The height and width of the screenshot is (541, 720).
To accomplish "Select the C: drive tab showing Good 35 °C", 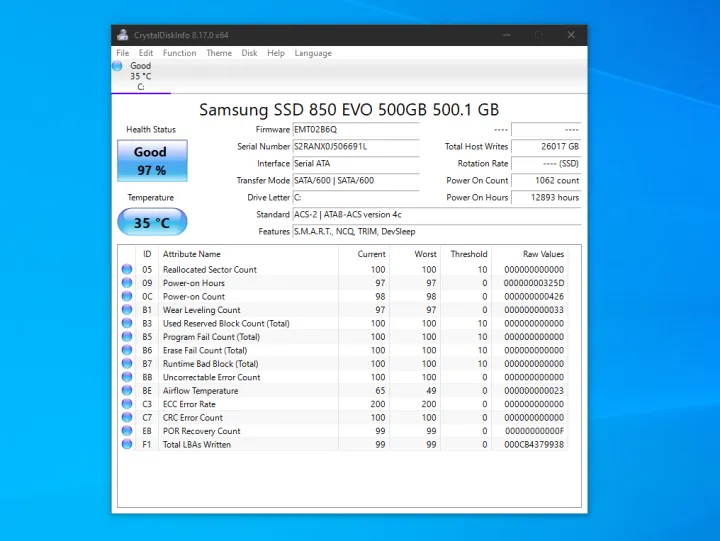I will (x=140, y=76).
